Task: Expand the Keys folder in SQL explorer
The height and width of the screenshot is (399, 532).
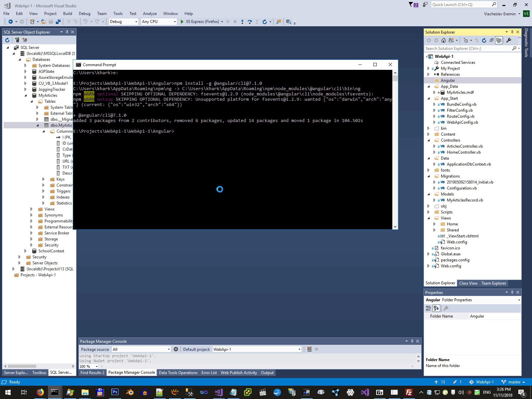Action: point(43,179)
